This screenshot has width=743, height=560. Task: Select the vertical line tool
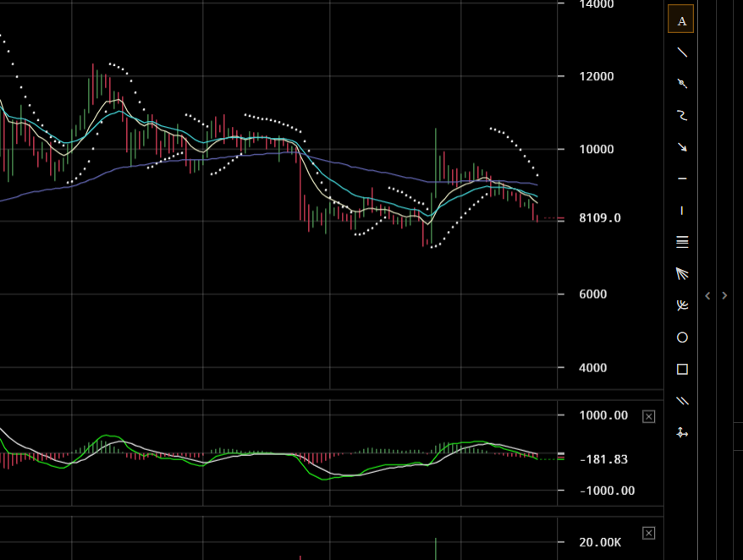click(x=682, y=211)
